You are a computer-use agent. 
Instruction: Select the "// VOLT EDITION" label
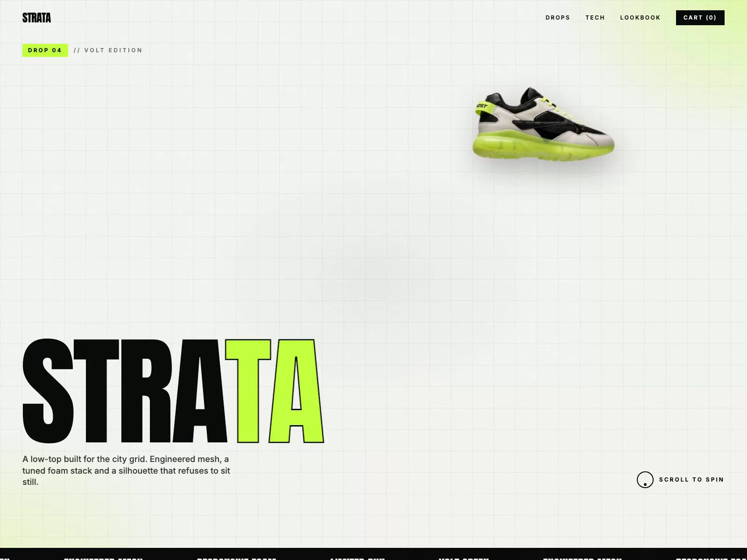(108, 50)
